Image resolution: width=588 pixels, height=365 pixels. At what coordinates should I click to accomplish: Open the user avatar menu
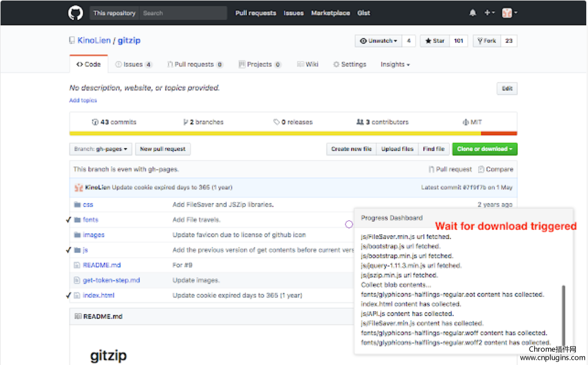(509, 13)
